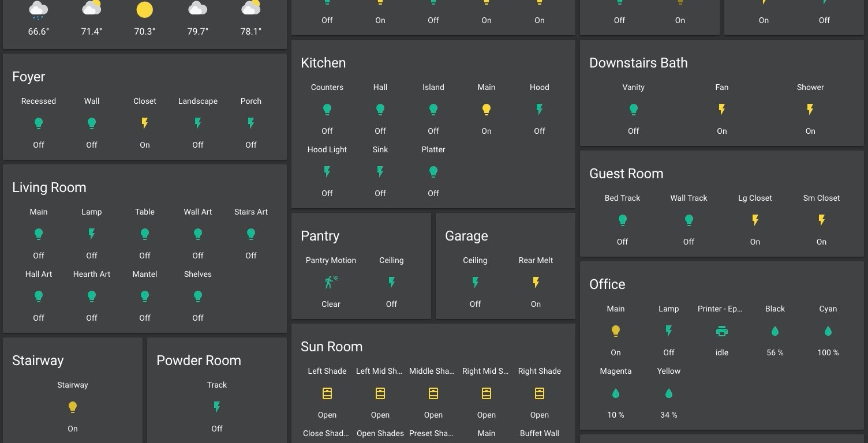Turn off the Kitchen Main light
This screenshot has width=868, height=443.
(486, 109)
